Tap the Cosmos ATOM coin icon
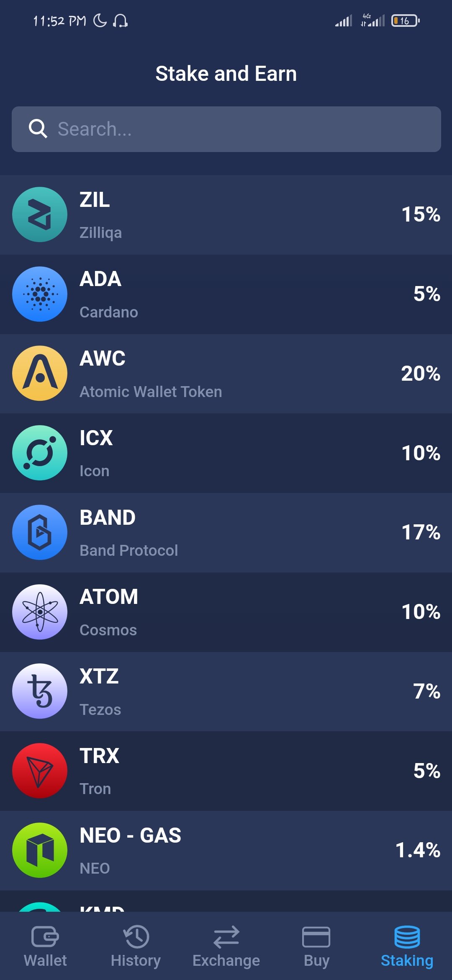Screen dimensions: 452x980 pos(40,612)
